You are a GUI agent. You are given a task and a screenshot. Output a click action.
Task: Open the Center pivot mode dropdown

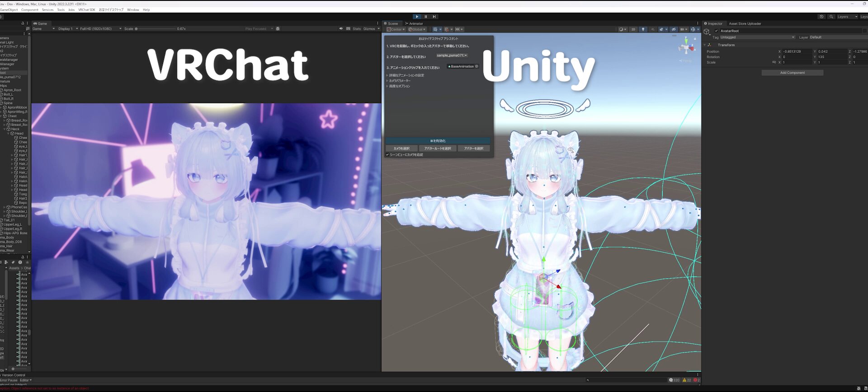tap(396, 29)
